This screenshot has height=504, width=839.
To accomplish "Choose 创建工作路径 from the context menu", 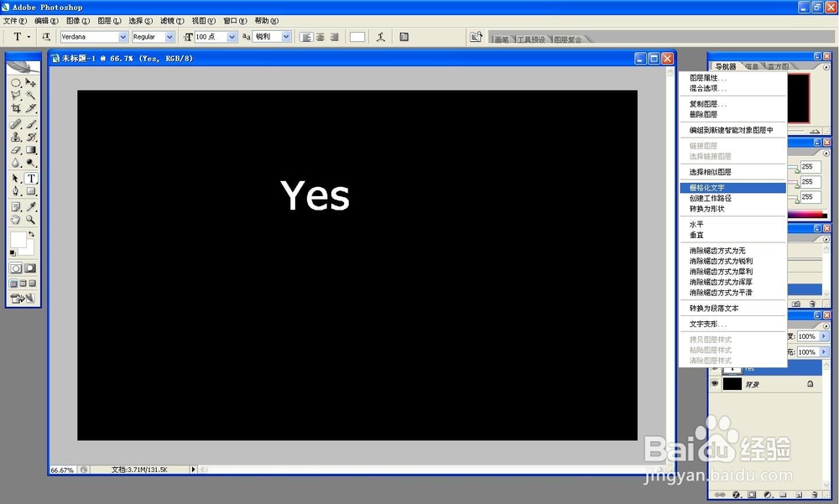I will pos(732,198).
